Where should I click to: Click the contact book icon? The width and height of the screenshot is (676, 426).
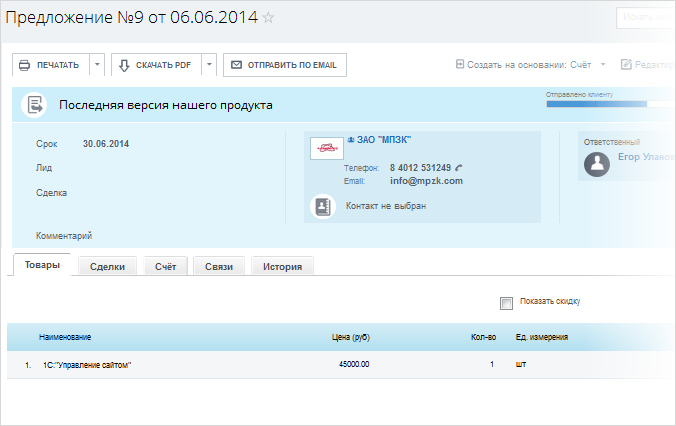[x=322, y=206]
